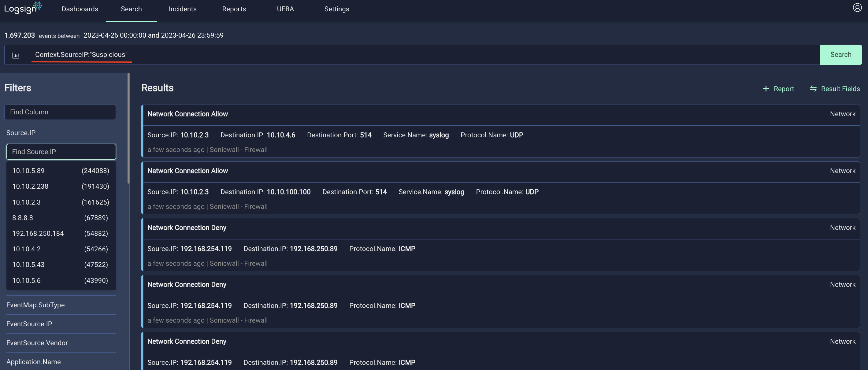This screenshot has height=370, width=868.
Task: Click the plus icon next to Report
Action: coord(766,89)
